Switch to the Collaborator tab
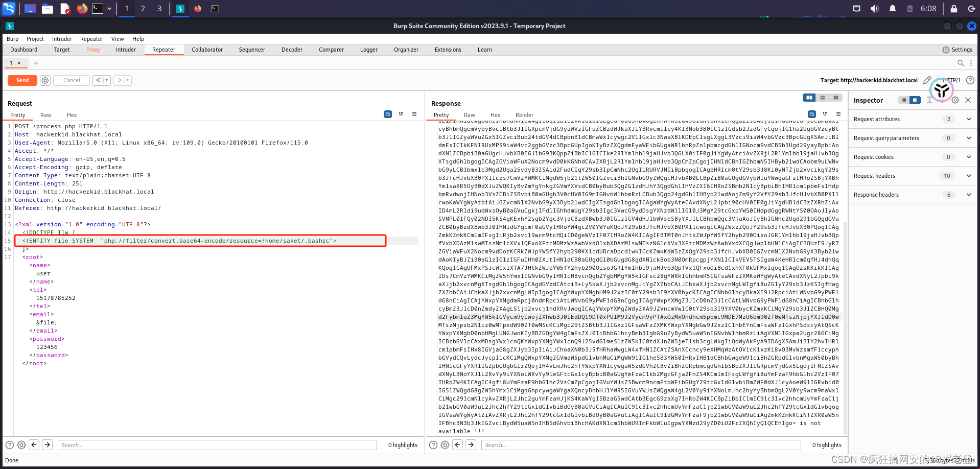Viewport: 980px width, 469px height. pos(207,50)
